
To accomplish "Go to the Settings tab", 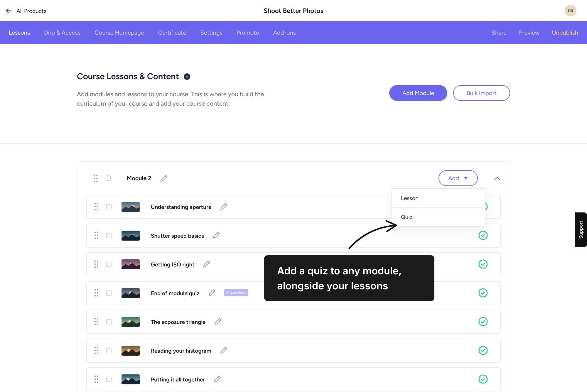I will pyautogui.click(x=211, y=33).
